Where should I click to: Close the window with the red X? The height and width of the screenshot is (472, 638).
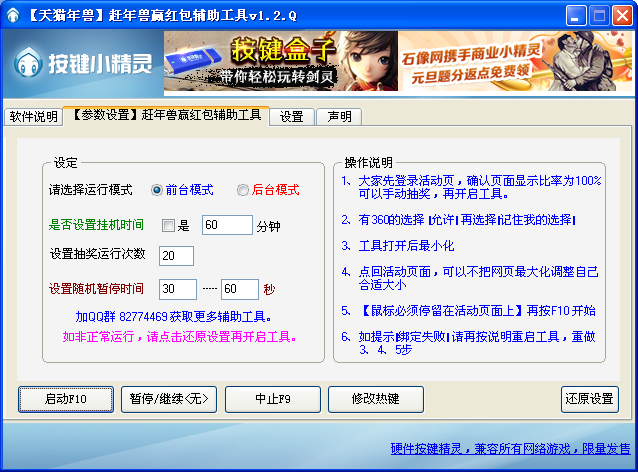tap(623, 16)
